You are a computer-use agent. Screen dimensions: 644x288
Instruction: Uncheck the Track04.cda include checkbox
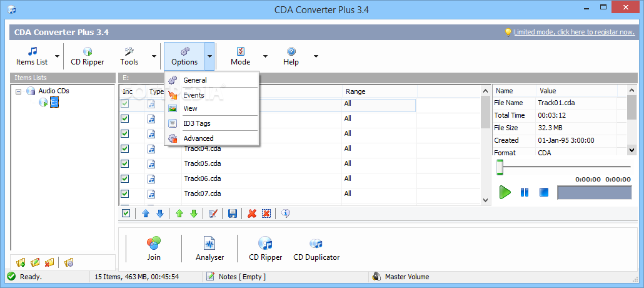coord(125,148)
